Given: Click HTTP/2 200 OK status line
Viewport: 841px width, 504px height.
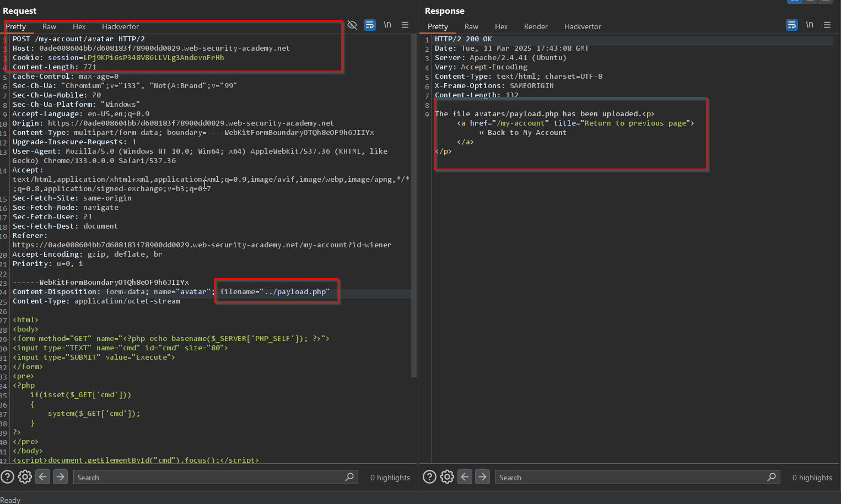Looking at the screenshot, I should pyautogui.click(x=463, y=39).
